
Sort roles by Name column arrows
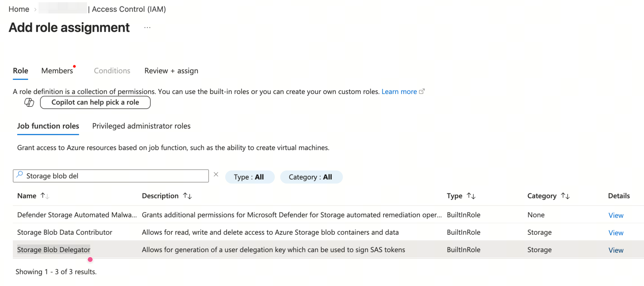45,196
